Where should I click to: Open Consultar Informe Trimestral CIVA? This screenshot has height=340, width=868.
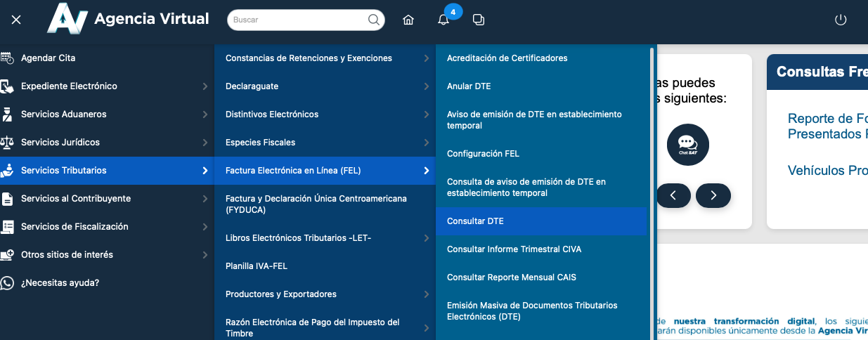tap(541, 249)
